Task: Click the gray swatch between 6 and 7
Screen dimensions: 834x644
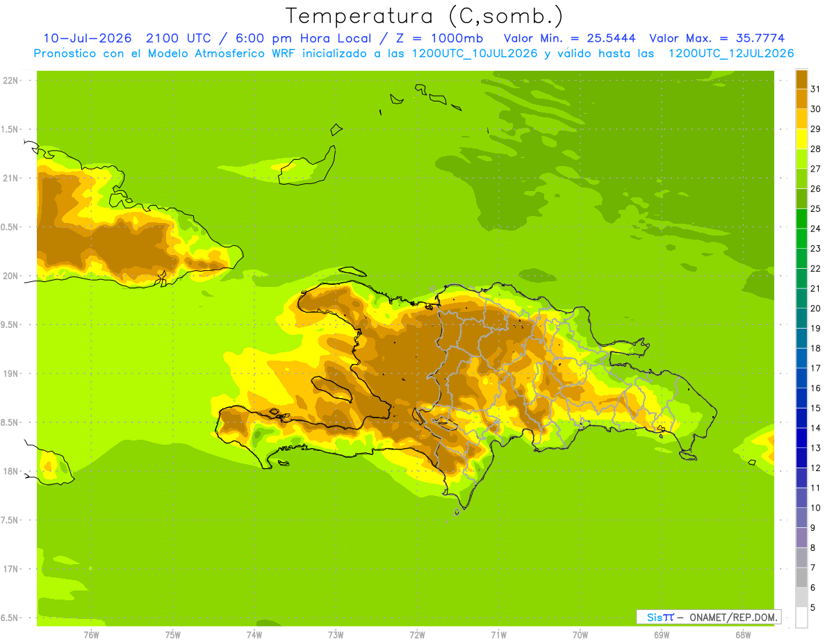Action: (801, 577)
